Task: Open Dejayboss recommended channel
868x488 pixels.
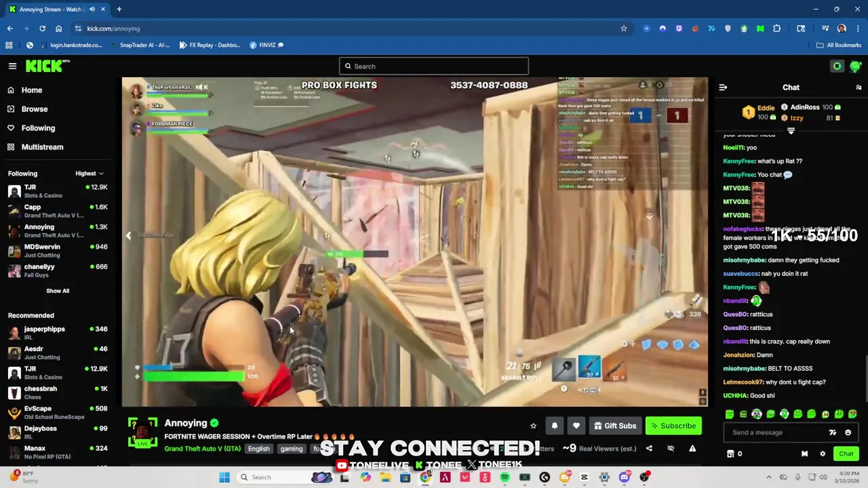Action: click(58, 432)
